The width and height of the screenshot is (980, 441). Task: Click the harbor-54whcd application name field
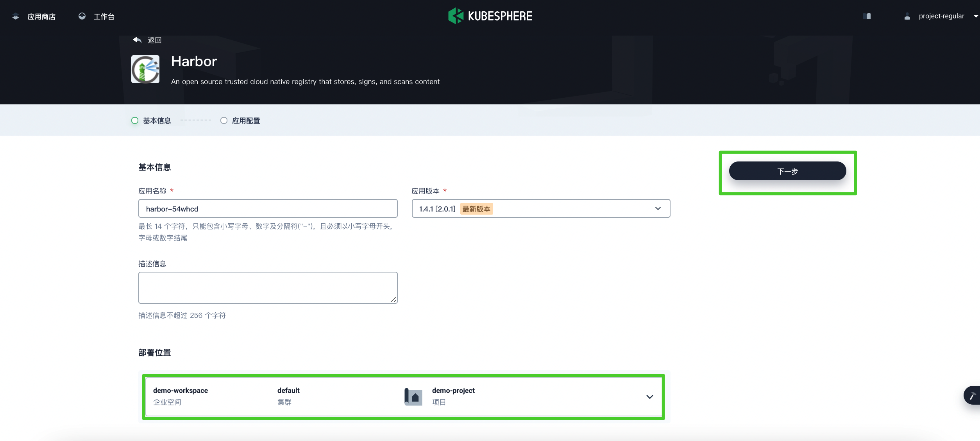point(268,208)
